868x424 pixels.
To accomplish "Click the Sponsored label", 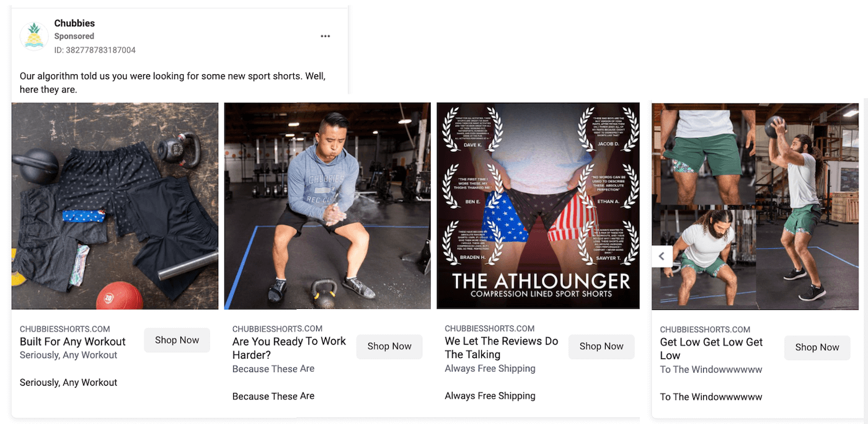I will point(74,37).
